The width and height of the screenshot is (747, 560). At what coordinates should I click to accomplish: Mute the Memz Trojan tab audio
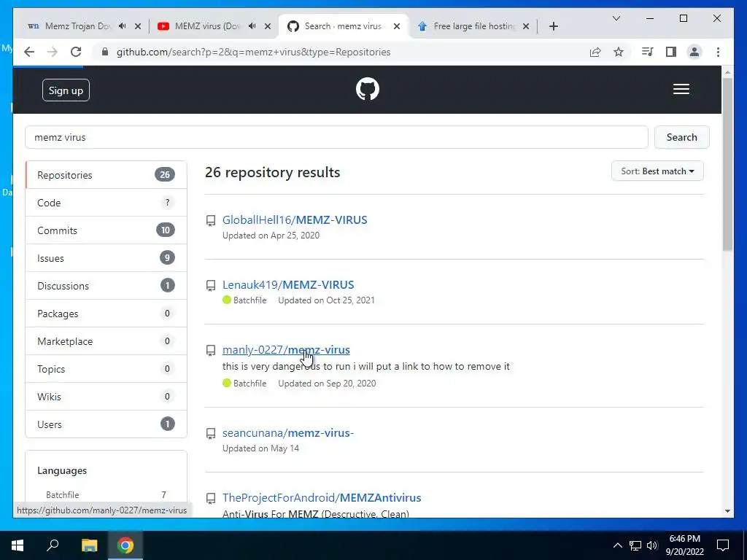(x=123, y=26)
